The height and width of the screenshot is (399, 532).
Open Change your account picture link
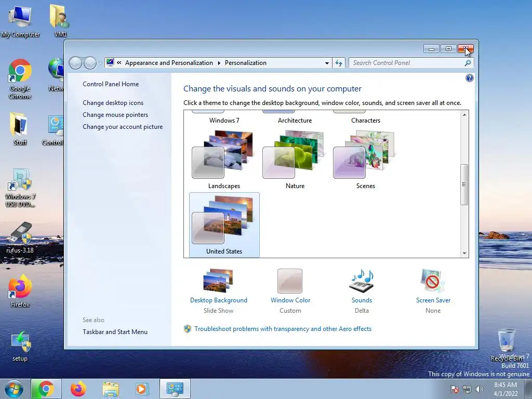pyautogui.click(x=123, y=127)
